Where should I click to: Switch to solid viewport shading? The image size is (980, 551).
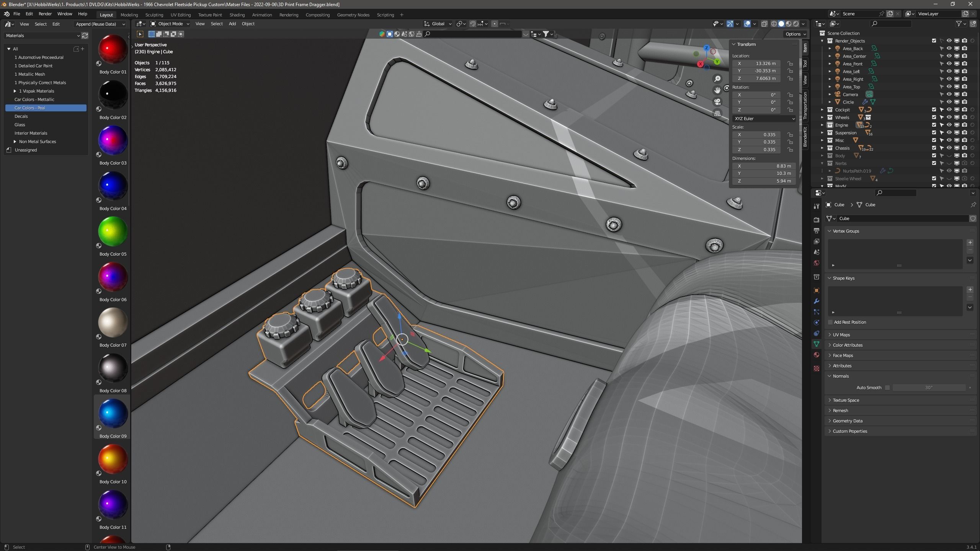(x=781, y=24)
